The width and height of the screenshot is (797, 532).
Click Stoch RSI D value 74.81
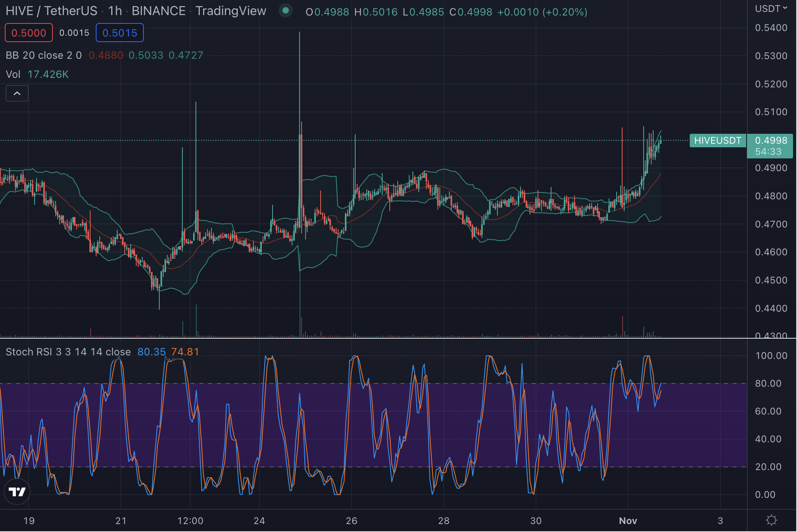click(x=185, y=352)
